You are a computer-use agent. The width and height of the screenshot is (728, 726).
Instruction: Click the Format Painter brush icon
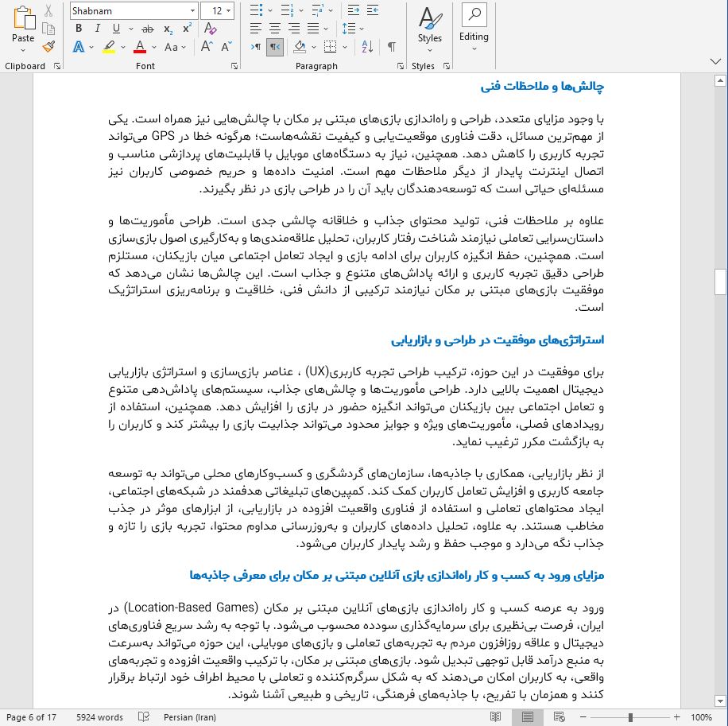(49, 46)
